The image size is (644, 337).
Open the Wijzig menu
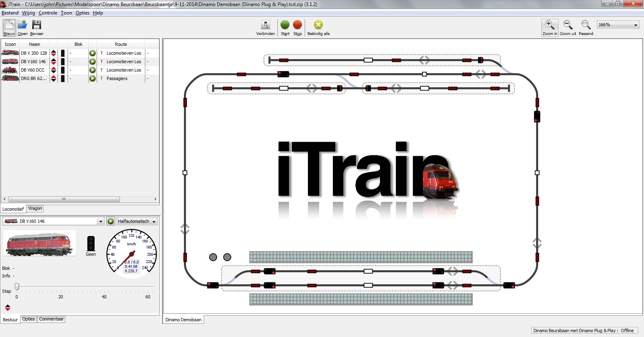(28, 13)
